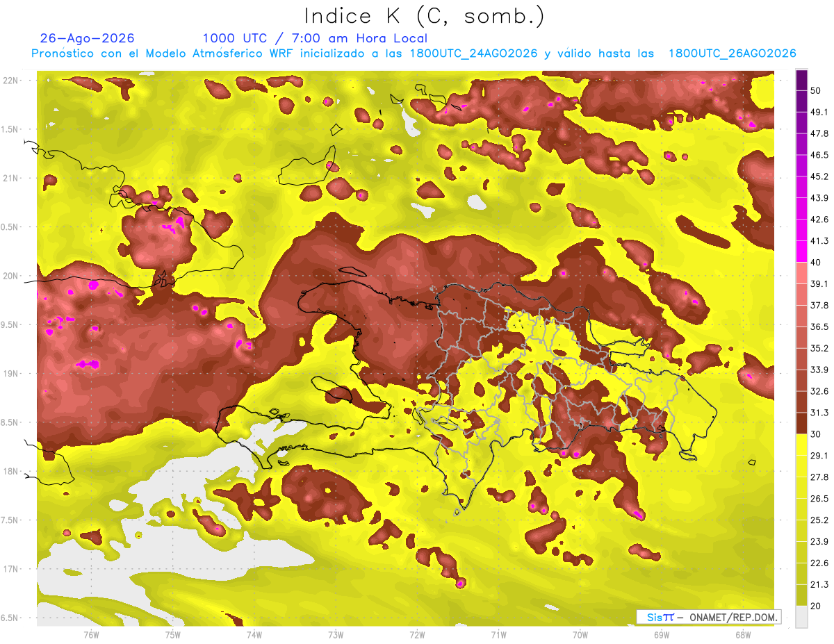This screenshot has width=834, height=644.
Task: Select the "1800UTC_24AGO2026" initialization timestamp
Action: pos(473,53)
